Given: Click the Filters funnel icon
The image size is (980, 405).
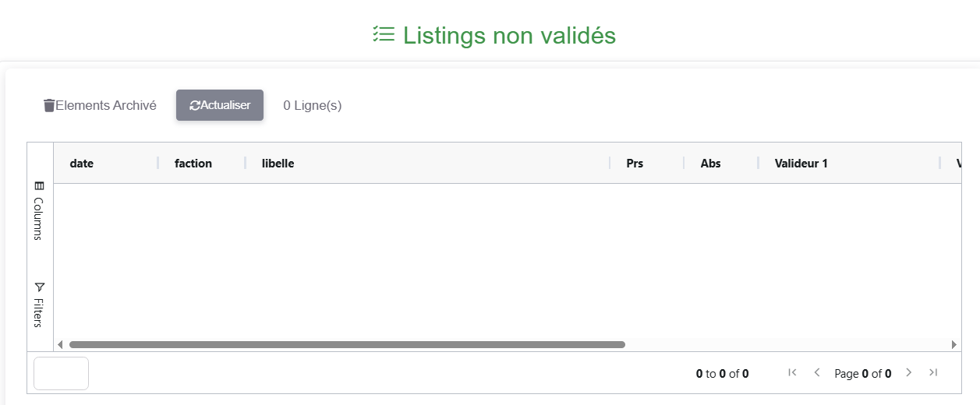Looking at the screenshot, I should point(40,287).
